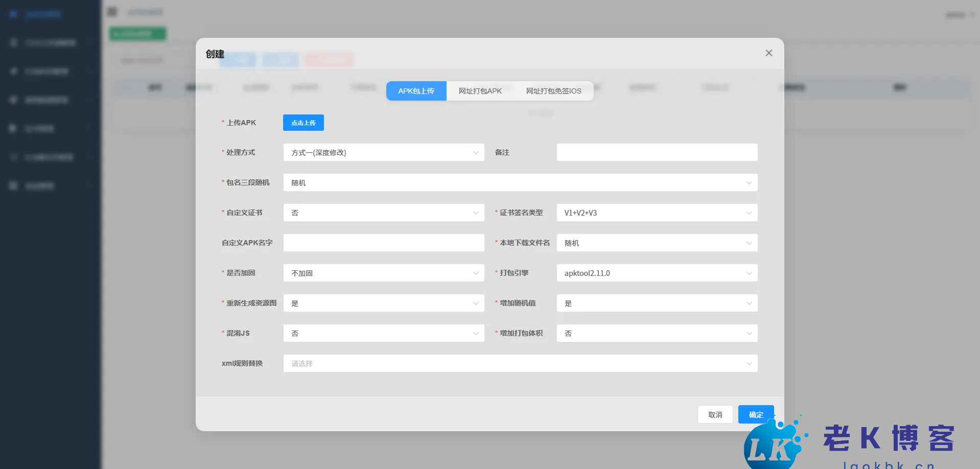
Task: Open the 处理方式 dropdown
Action: click(x=383, y=152)
